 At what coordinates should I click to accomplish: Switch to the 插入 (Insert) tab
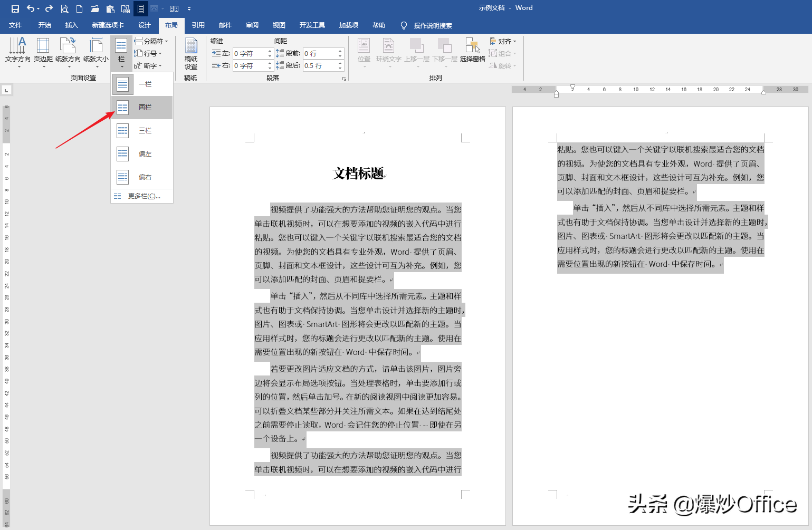point(71,25)
